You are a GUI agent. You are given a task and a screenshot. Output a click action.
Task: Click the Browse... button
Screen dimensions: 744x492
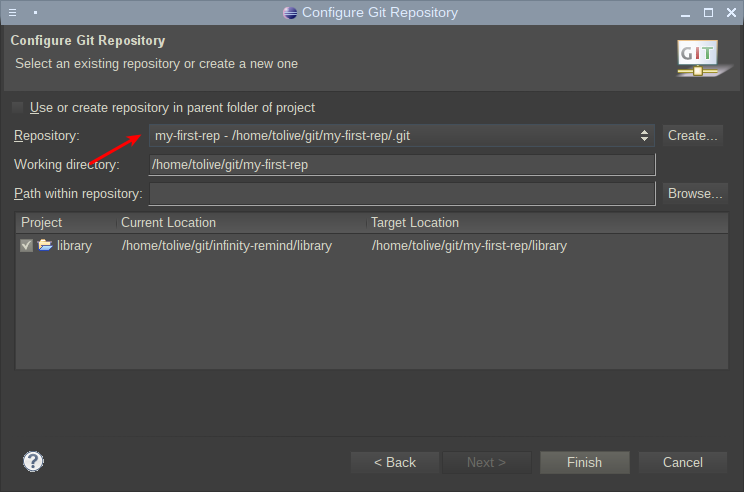[695, 194]
